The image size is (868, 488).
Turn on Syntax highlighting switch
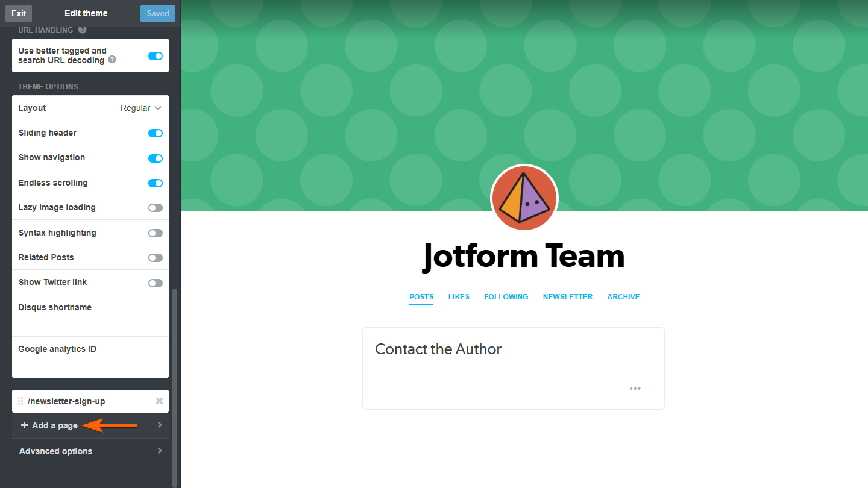pyautogui.click(x=156, y=233)
